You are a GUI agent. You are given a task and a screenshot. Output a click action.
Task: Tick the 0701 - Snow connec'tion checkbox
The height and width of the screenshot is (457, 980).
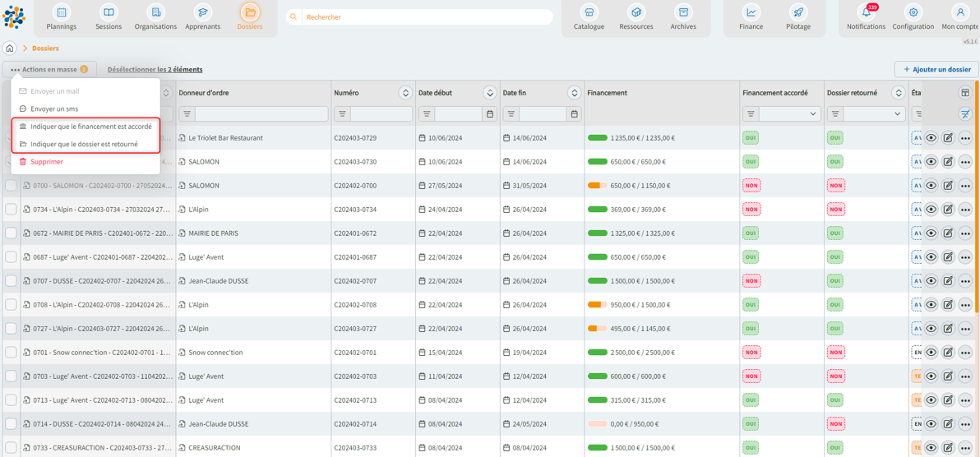12,353
